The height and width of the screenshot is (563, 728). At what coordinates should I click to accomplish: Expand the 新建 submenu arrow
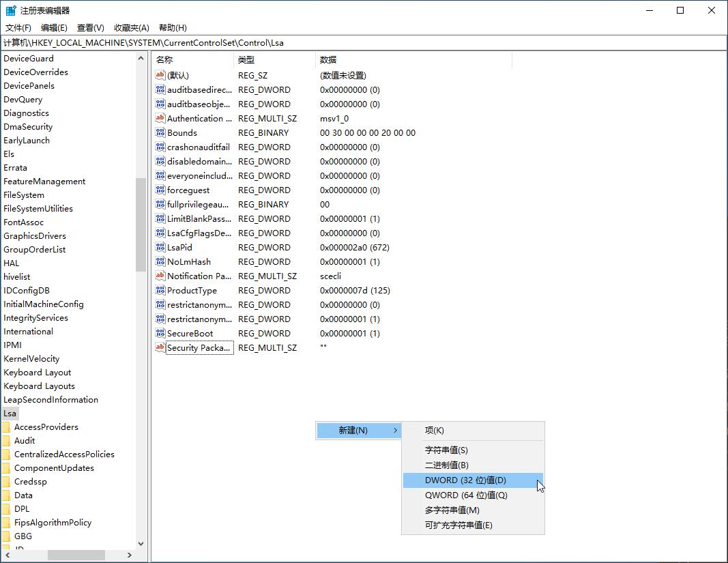pyautogui.click(x=396, y=430)
